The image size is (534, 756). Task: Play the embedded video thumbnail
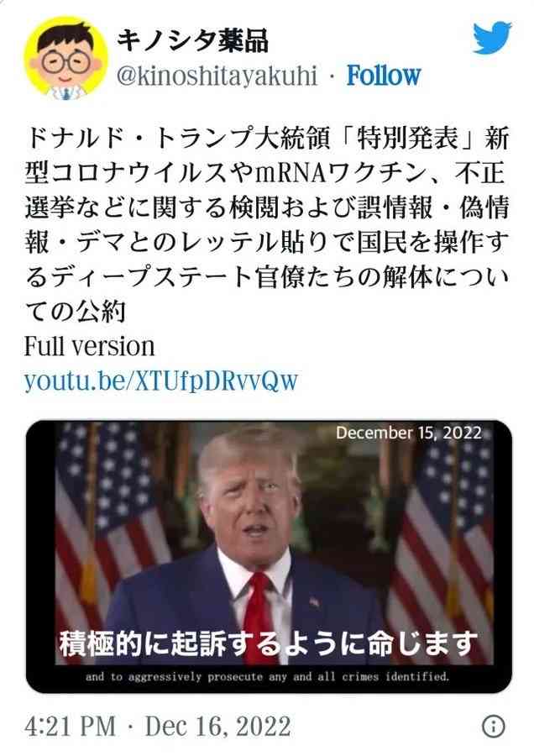[x=269, y=556]
